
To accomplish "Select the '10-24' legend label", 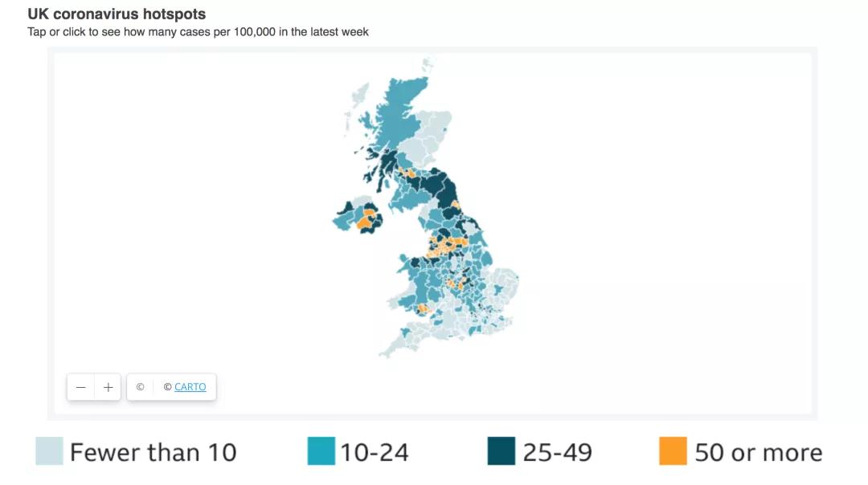I will tap(374, 452).
